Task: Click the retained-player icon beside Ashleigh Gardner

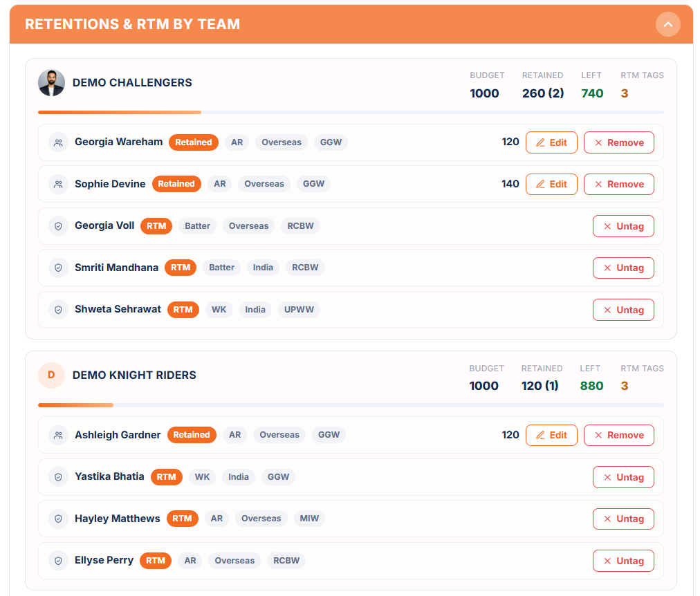Action: [x=59, y=436]
